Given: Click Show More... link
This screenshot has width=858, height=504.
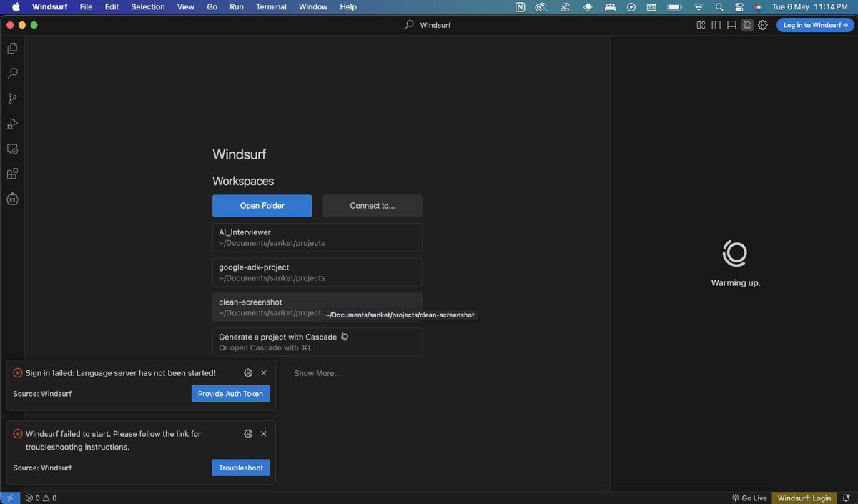Looking at the screenshot, I should 317,373.
